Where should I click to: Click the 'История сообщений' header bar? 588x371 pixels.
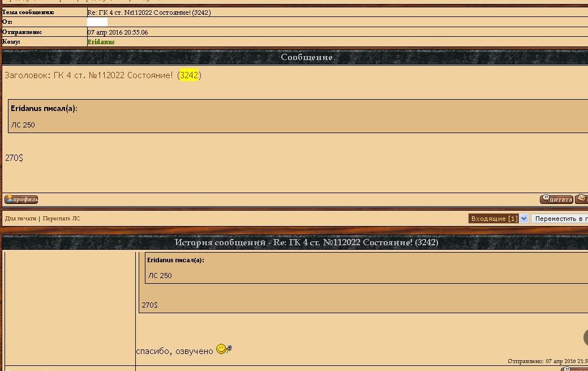pos(306,242)
